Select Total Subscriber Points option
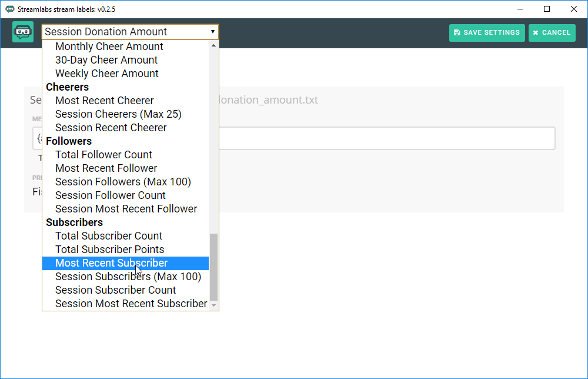This screenshot has height=379, width=588. click(125, 250)
